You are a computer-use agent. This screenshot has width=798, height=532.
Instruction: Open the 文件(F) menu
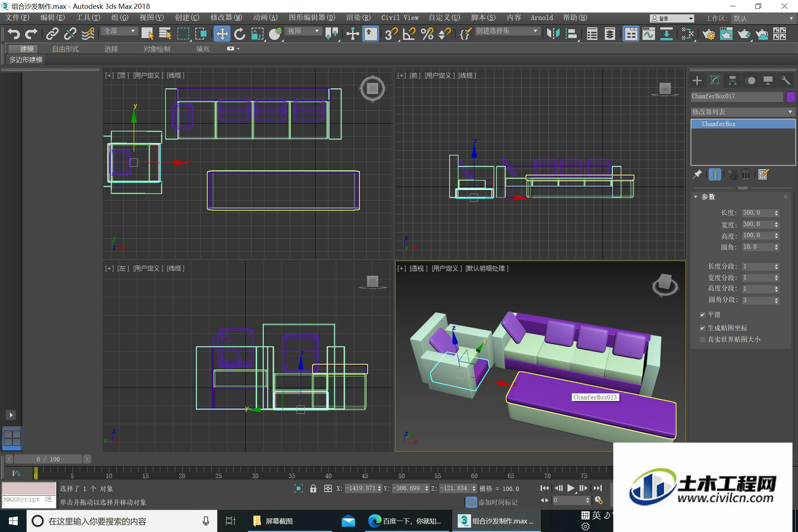[17, 18]
